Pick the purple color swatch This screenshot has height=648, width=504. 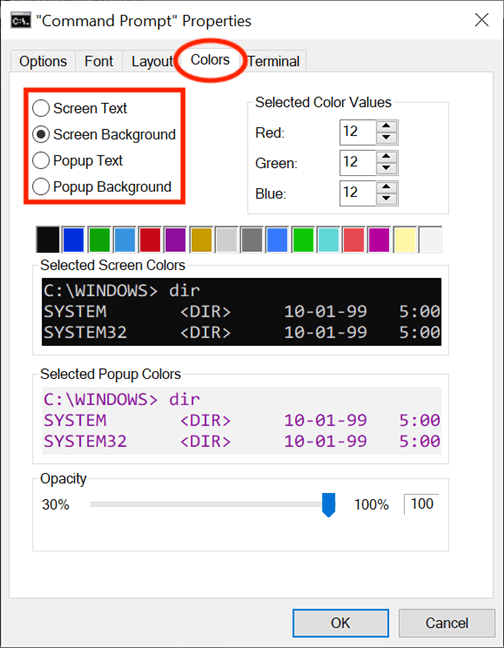pos(176,239)
